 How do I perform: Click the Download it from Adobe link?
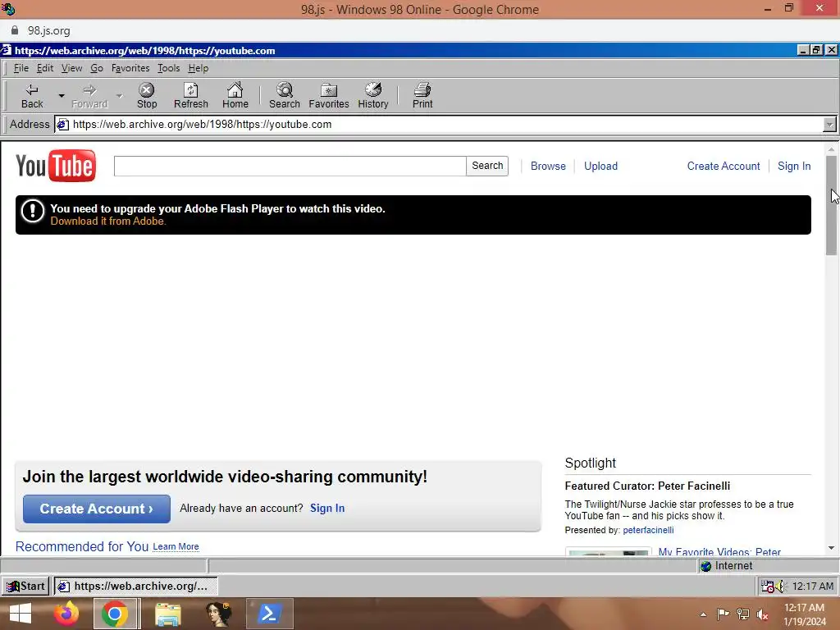click(x=108, y=221)
